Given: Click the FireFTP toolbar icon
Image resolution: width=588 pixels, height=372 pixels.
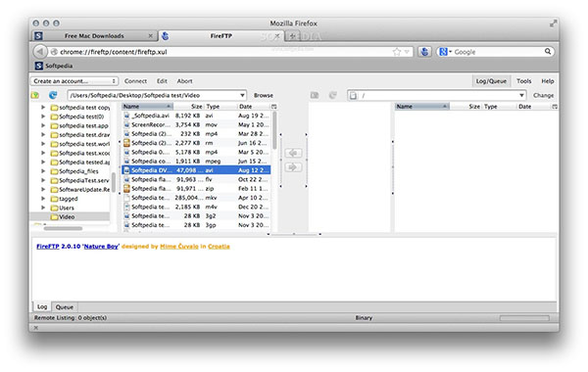Looking at the screenshot, I should pos(424,52).
